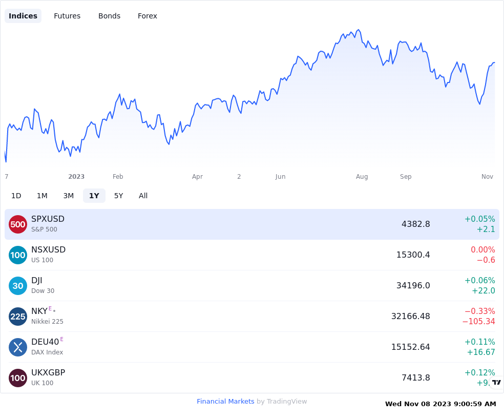Click the DAX Index X icon

(x=18, y=347)
